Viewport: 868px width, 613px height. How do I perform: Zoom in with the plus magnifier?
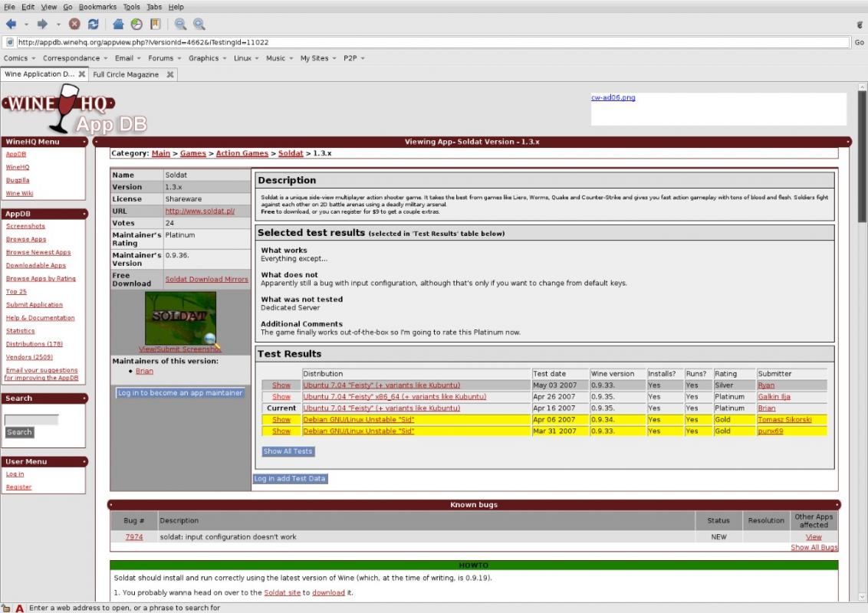pos(199,25)
